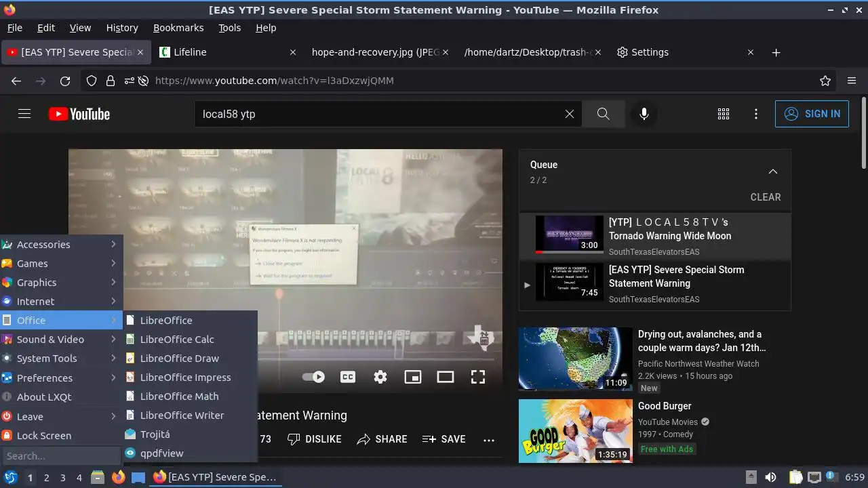Open the LXQt start menu button
This screenshot has height=488, width=868.
(10, 477)
